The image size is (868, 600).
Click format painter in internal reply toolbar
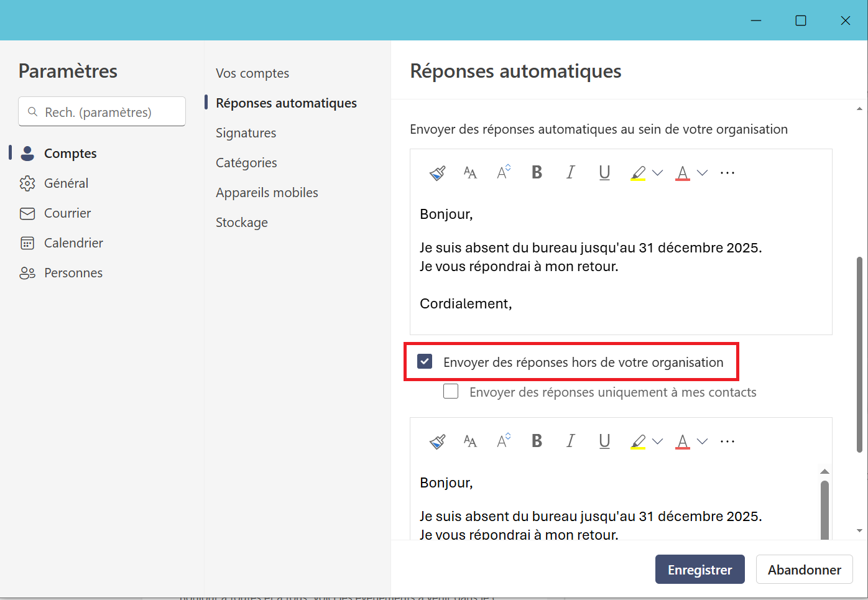(x=438, y=173)
